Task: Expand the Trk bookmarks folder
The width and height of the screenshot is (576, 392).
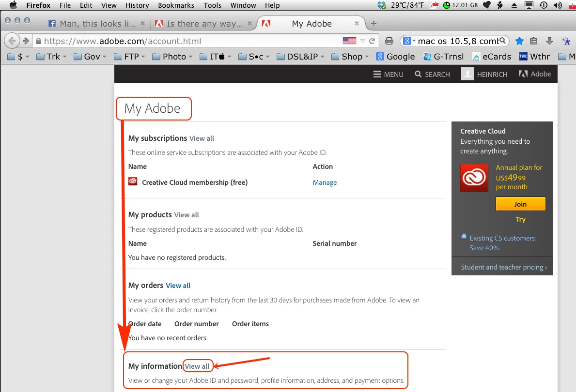Action: [x=51, y=57]
